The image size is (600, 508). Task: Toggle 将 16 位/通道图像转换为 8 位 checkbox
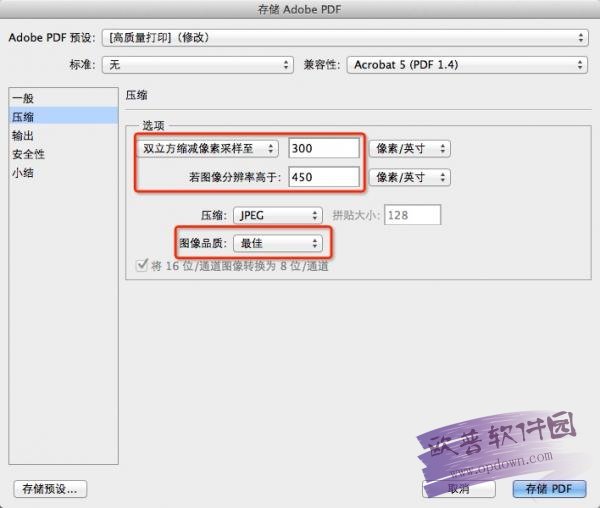pos(142,265)
